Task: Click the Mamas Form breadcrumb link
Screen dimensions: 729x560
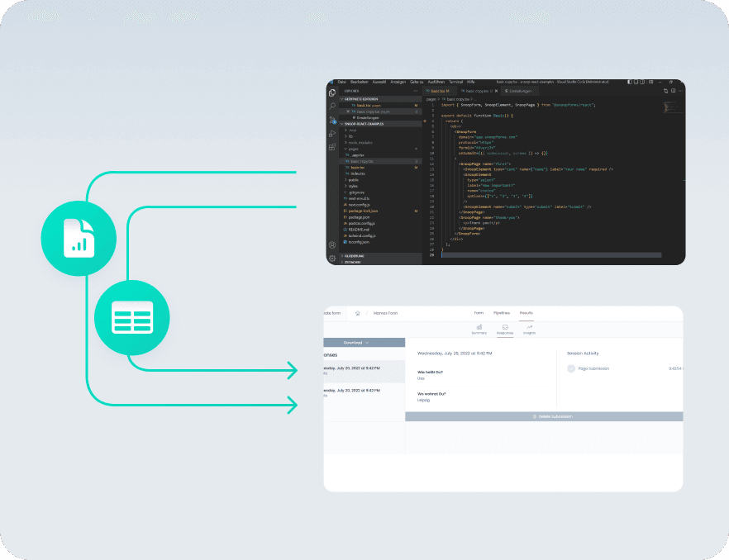Action: pos(385,313)
